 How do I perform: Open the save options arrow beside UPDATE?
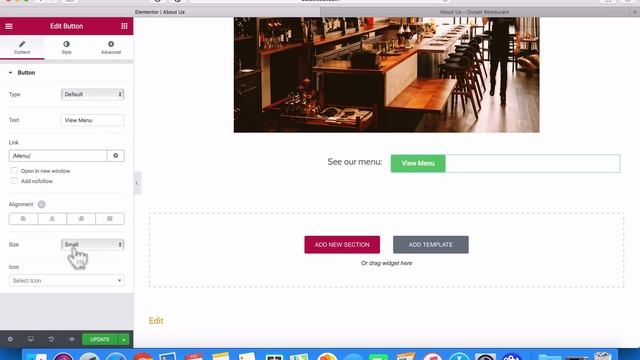click(x=124, y=339)
